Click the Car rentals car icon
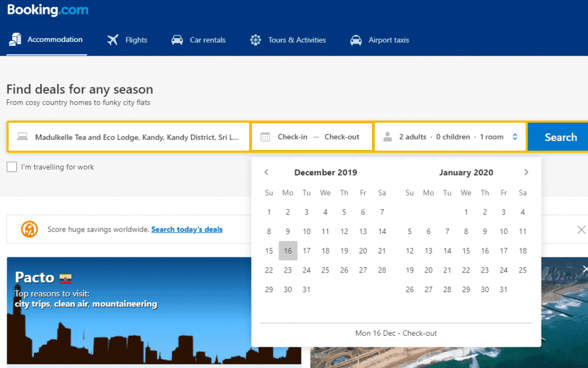The height and width of the screenshot is (368, 588). [177, 40]
